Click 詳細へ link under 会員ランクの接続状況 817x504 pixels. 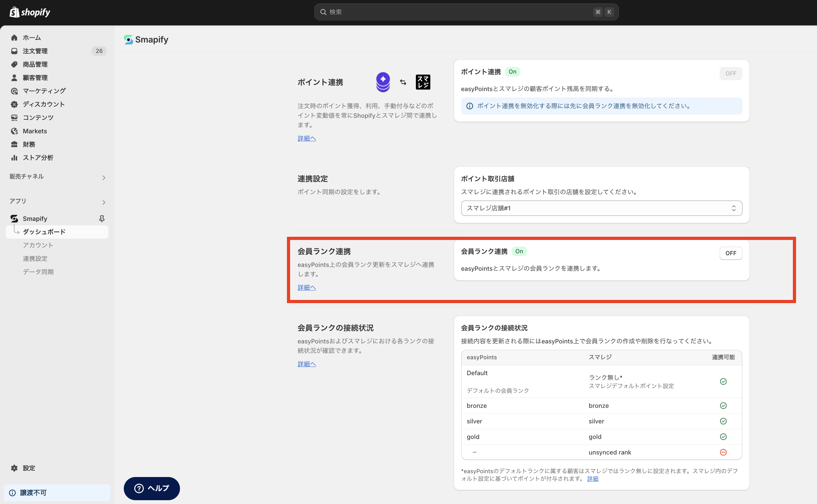pos(307,364)
